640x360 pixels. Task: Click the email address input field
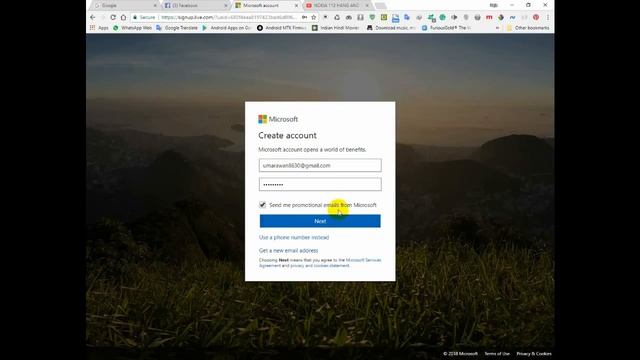[320, 165]
